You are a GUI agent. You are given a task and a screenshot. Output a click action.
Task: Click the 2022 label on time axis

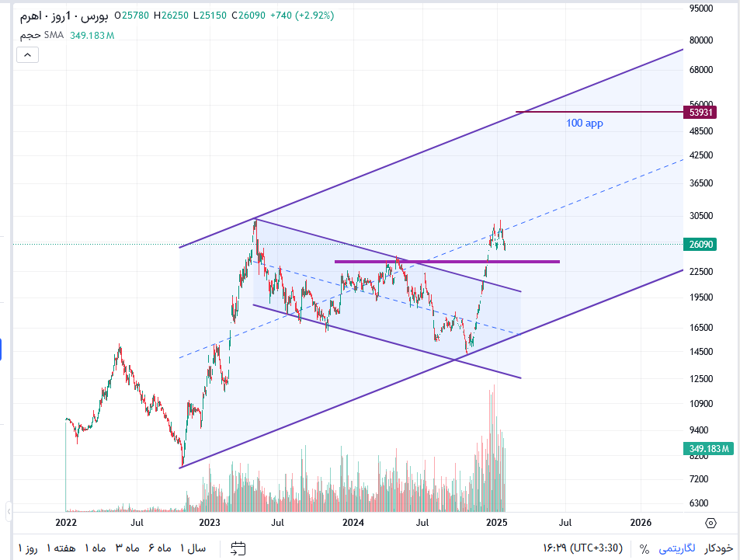66,523
